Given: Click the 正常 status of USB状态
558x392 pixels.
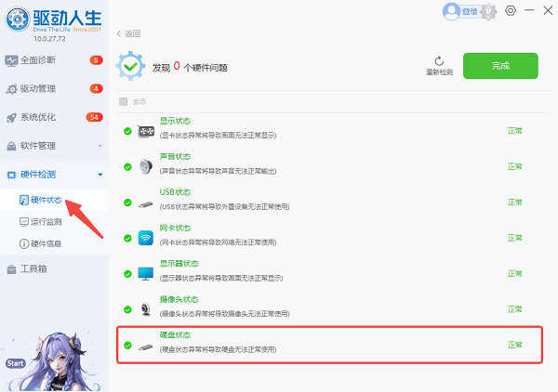Looking at the screenshot, I should [x=514, y=203].
